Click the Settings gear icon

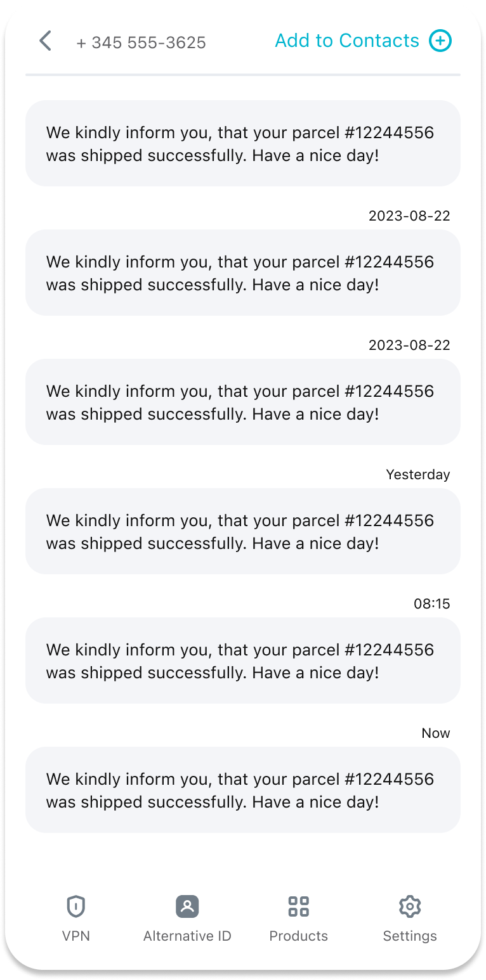tap(410, 906)
